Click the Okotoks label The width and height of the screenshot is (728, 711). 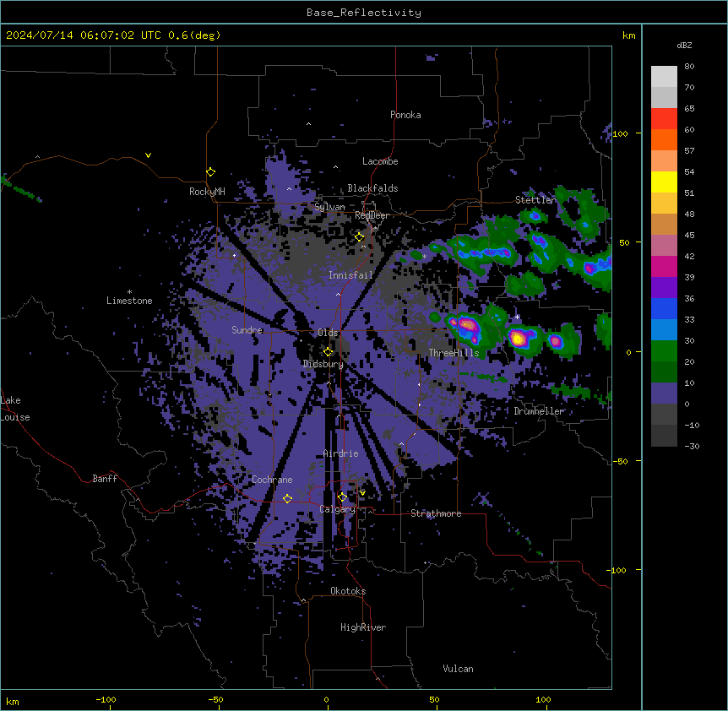[x=348, y=591]
